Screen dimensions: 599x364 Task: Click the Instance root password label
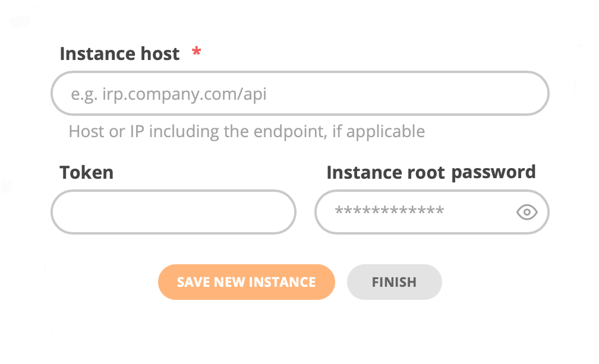coord(431,172)
